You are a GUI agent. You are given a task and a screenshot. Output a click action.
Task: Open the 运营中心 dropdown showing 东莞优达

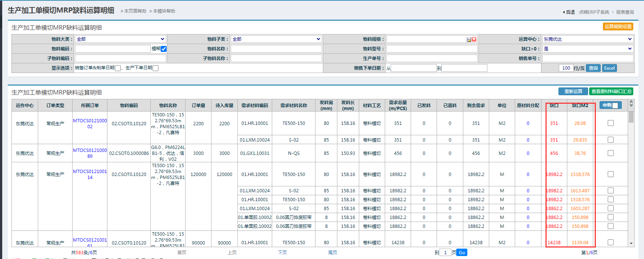pyautogui.click(x=588, y=39)
